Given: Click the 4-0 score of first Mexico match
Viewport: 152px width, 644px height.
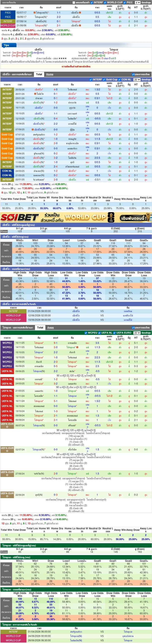Looking at the screenshot, I should 55,90.
